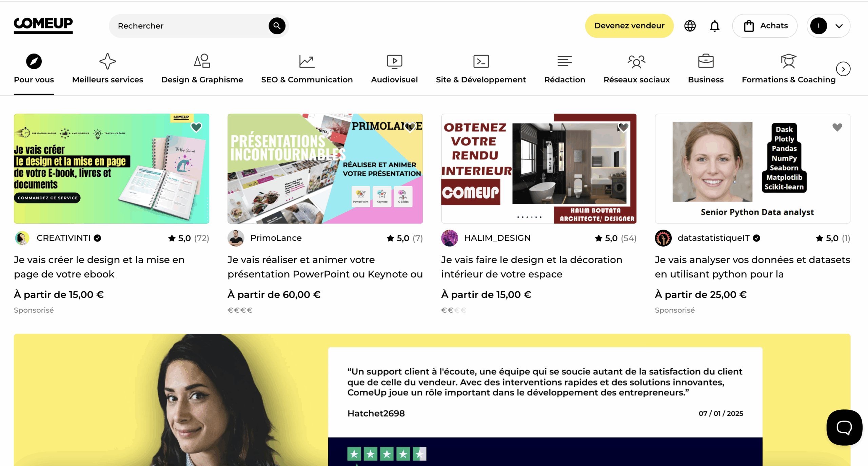868x466 pixels.
Task: Click PrimoLance seller avatar
Action: [x=236, y=238]
